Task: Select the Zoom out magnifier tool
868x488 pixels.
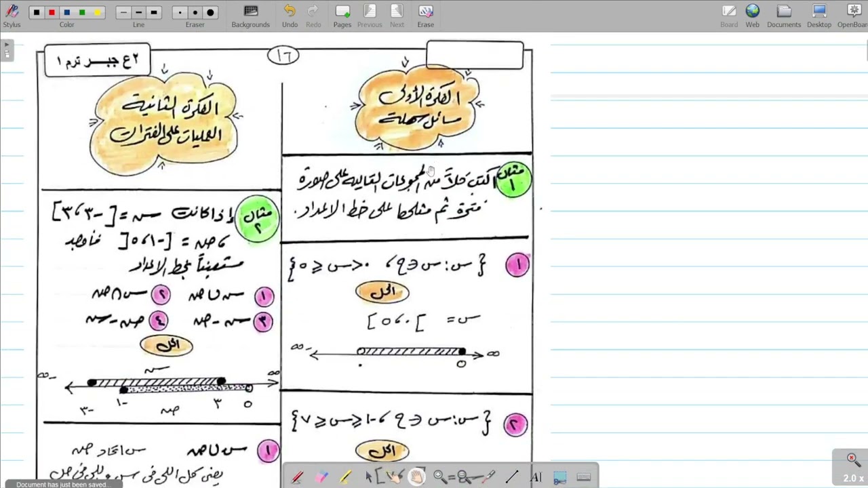Action: click(463, 477)
